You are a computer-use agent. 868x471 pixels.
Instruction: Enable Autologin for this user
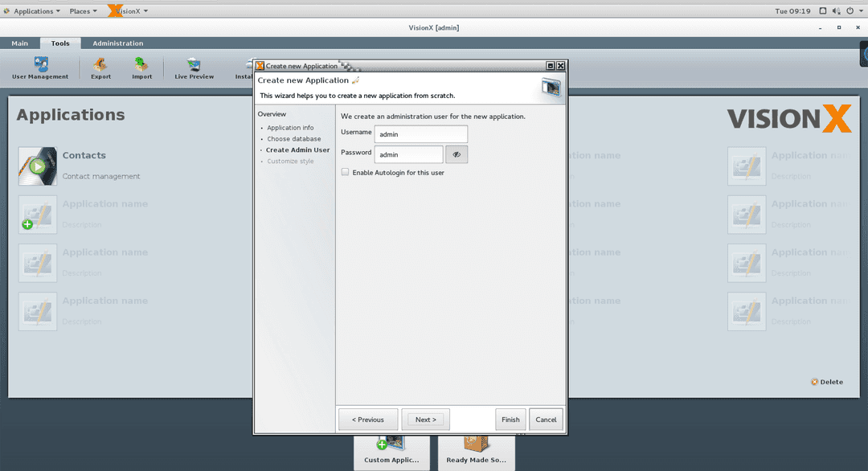click(345, 172)
